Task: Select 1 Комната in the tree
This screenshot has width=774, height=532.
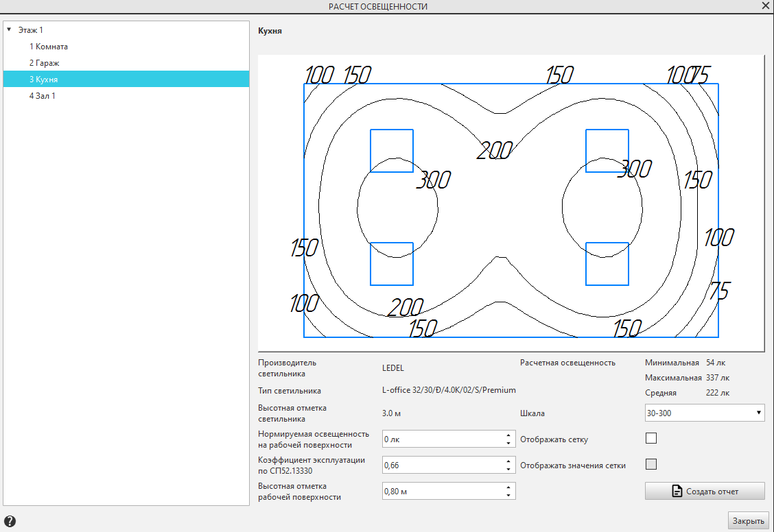Action: (48, 47)
